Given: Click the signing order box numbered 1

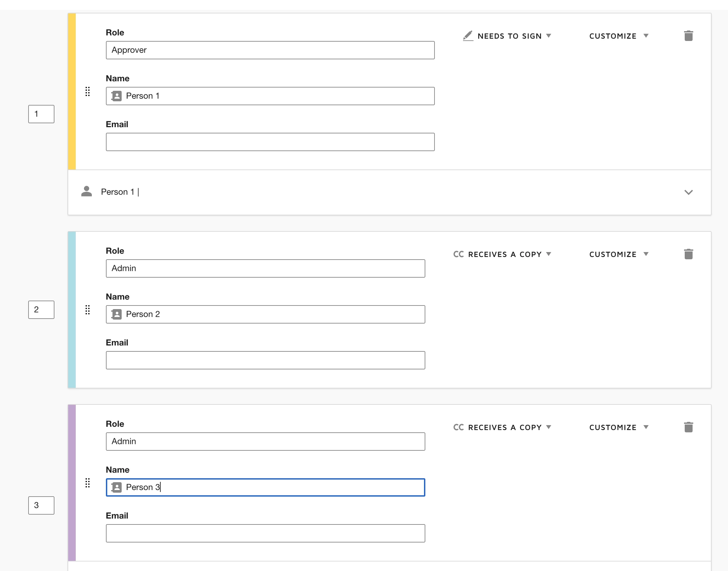Looking at the screenshot, I should click(41, 114).
